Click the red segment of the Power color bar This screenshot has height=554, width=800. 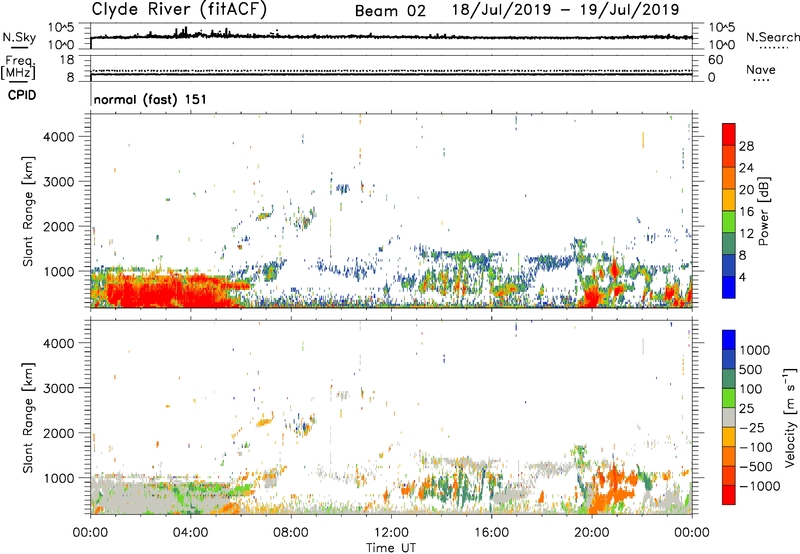(729, 134)
